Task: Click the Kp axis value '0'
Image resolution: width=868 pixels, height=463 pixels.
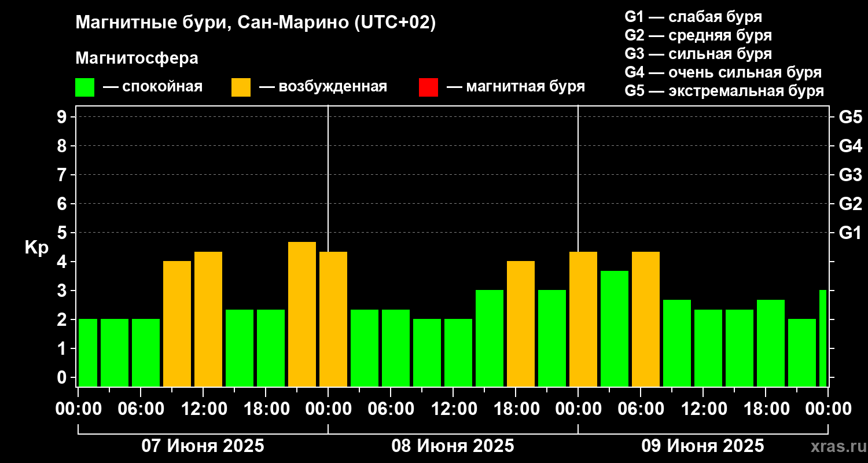Action: [x=62, y=377]
